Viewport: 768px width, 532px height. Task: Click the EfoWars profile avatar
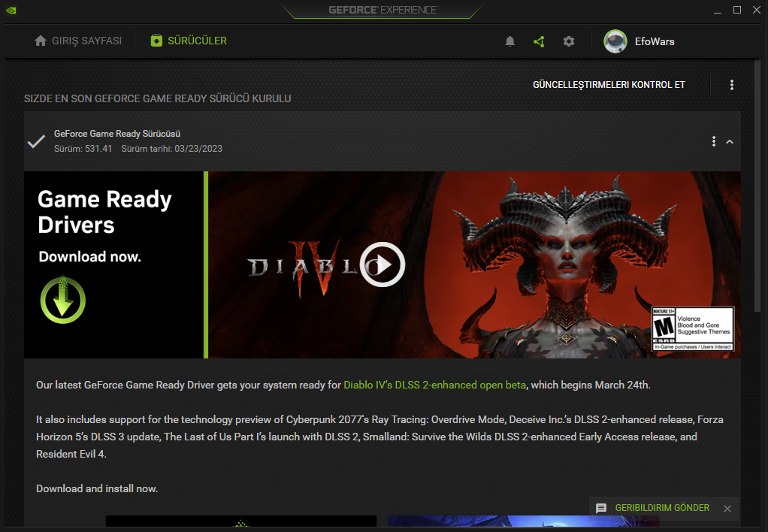click(x=615, y=41)
